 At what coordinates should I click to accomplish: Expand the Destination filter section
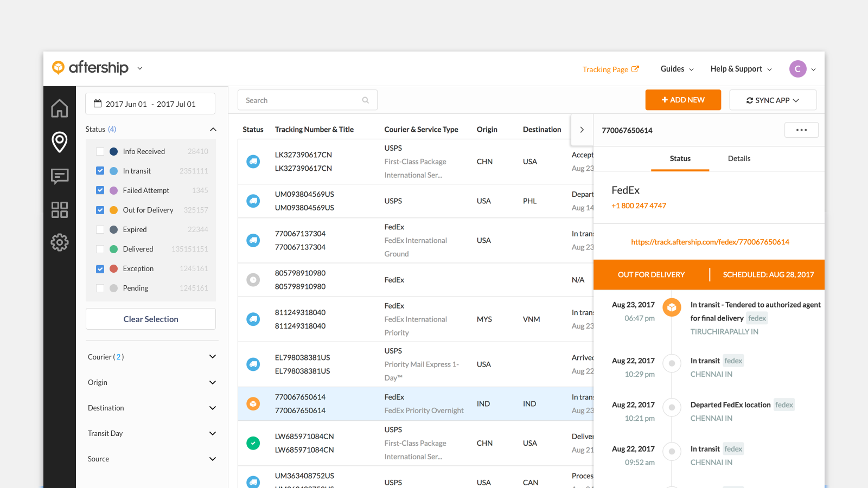(213, 408)
